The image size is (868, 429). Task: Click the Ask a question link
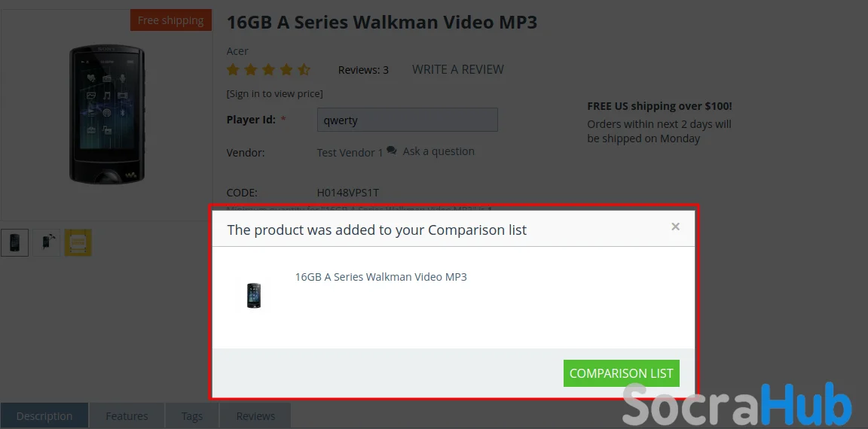click(x=439, y=151)
